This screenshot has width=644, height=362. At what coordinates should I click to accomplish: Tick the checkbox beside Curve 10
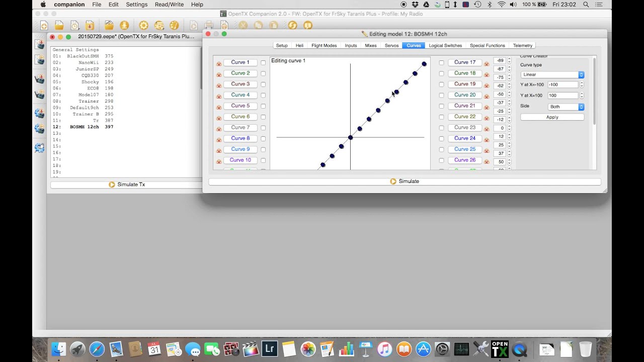(263, 160)
